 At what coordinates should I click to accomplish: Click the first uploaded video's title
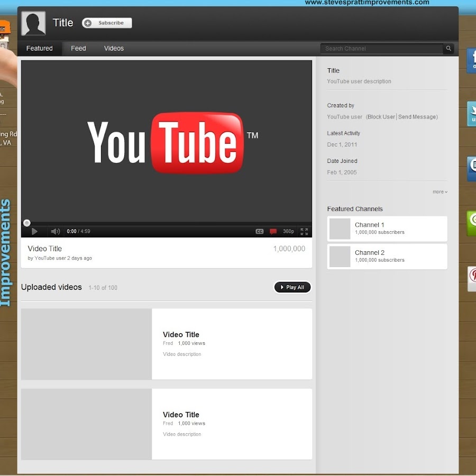pos(181,335)
